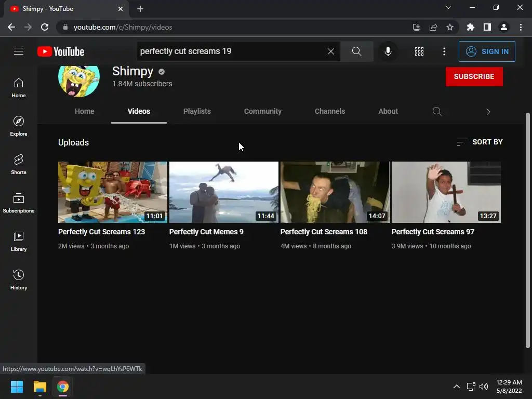
Task: View site lock information
Action: click(65, 27)
